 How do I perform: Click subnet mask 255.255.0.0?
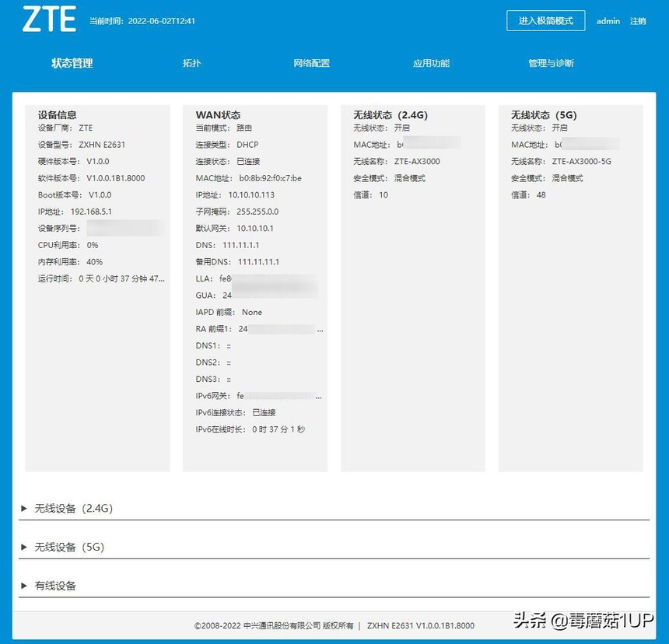[x=257, y=212]
